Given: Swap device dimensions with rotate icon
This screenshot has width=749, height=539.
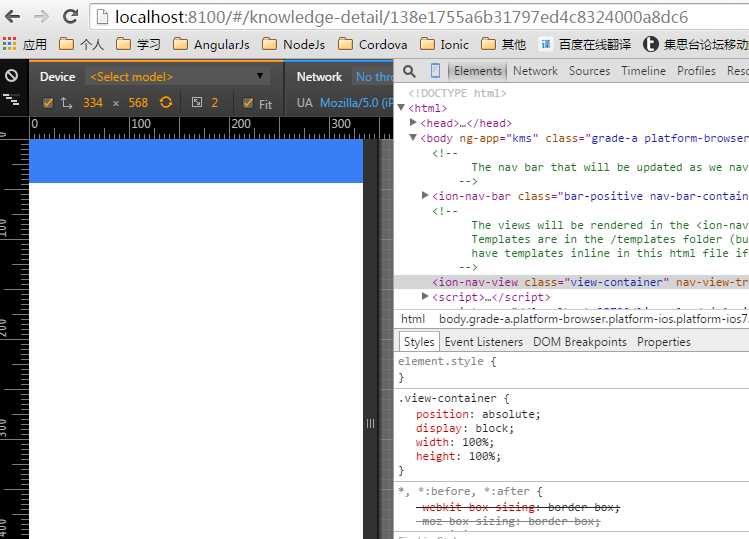Looking at the screenshot, I should pos(166,102).
